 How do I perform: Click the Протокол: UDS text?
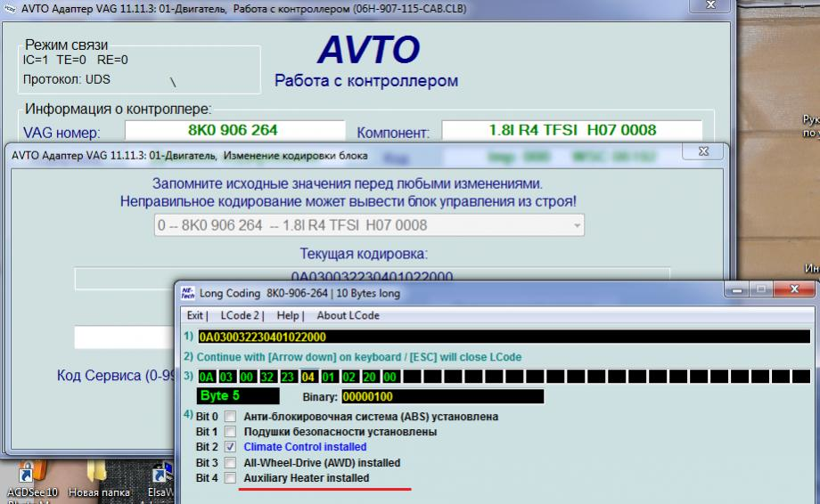[67, 79]
